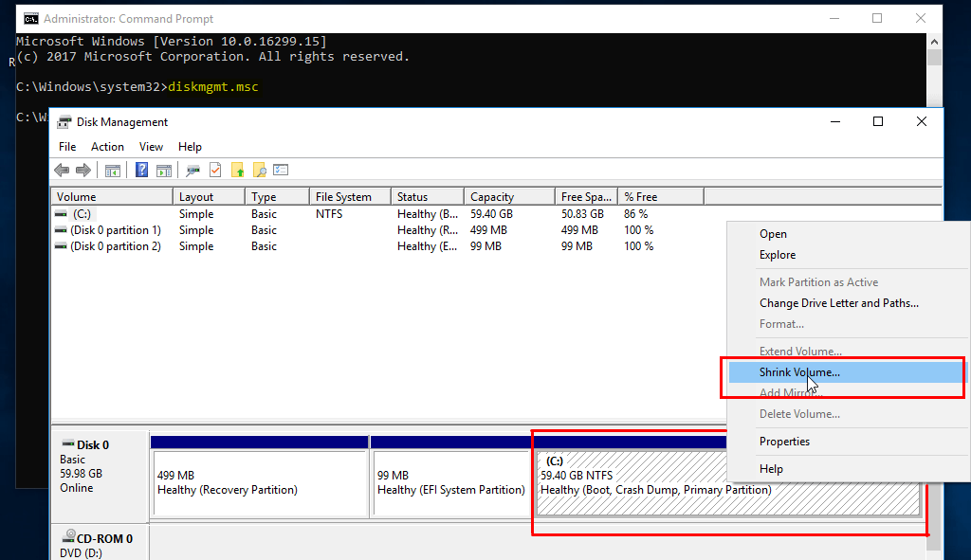Click the Forward arrow in Disk Management toolbar
971x560 pixels.
point(83,171)
